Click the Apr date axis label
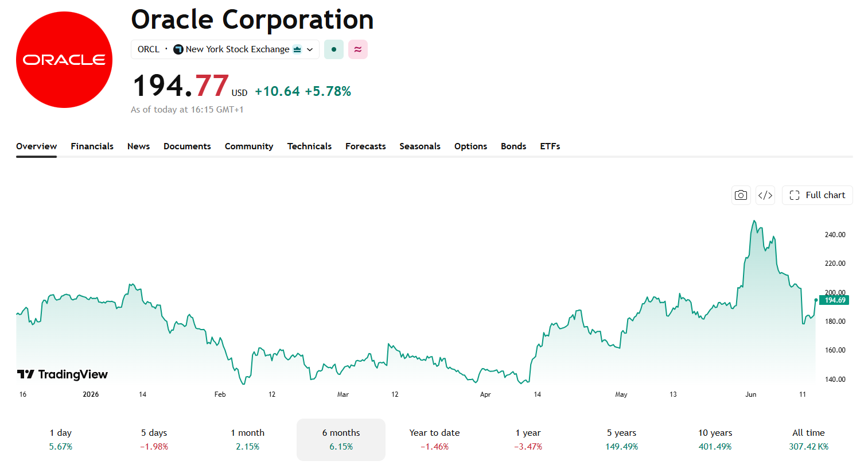 [x=485, y=394]
